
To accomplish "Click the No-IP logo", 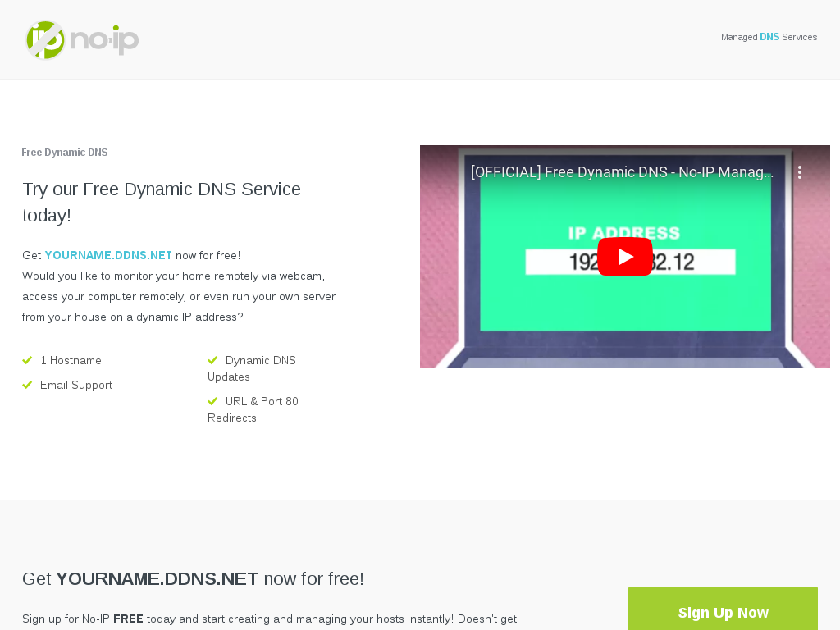I will pos(83,39).
